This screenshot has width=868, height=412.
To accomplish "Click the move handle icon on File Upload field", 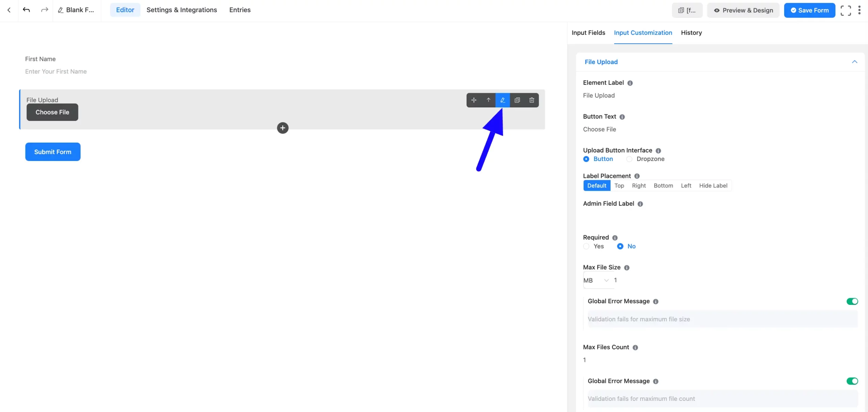I will pyautogui.click(x=474, y=100).
